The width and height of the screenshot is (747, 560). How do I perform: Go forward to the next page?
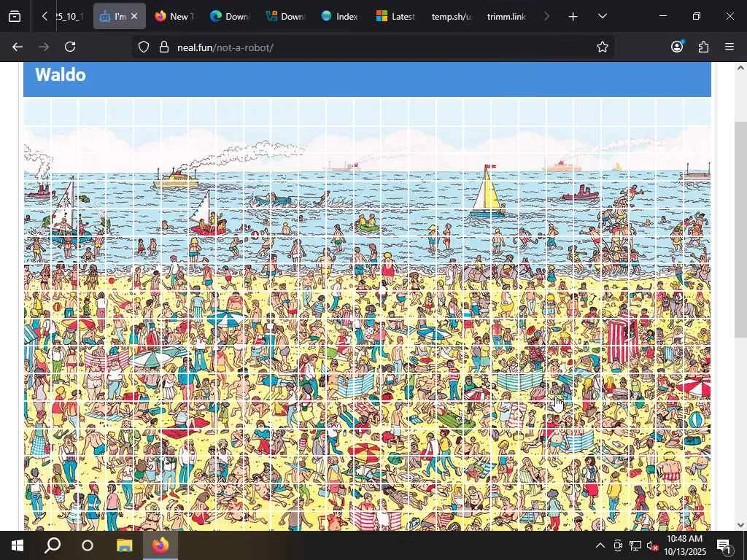coord(44,47)
